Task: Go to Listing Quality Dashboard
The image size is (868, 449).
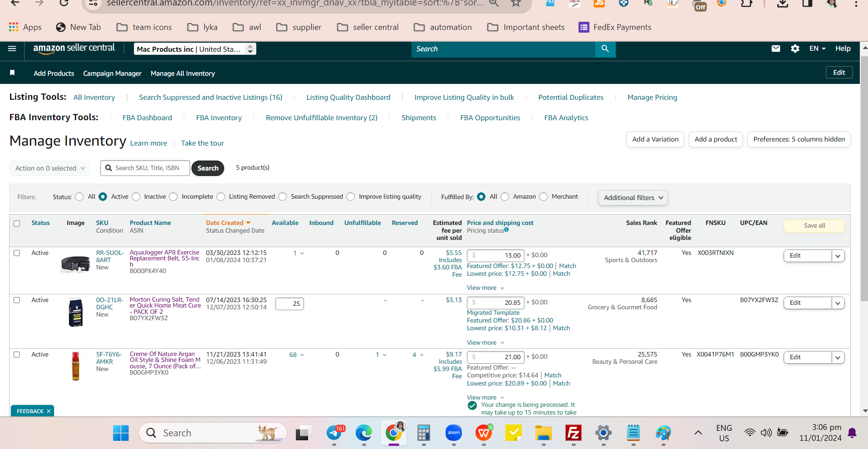Action: (348, 98)
